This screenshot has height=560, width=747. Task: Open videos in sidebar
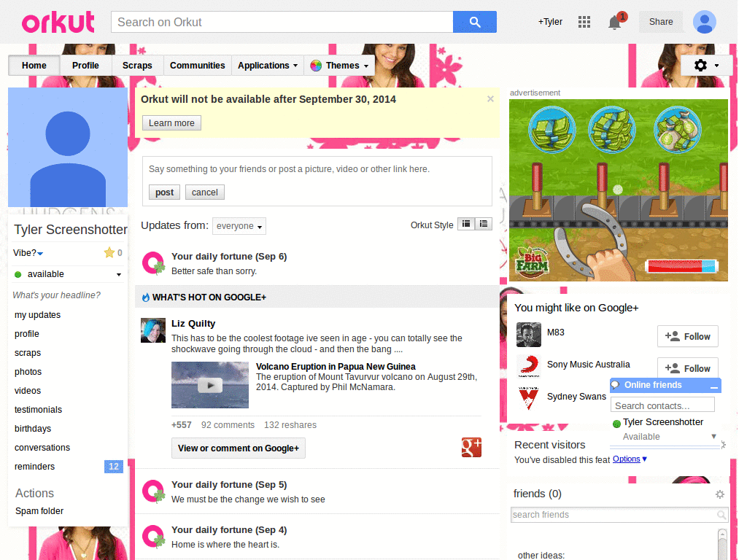click(x=28, y=391)
